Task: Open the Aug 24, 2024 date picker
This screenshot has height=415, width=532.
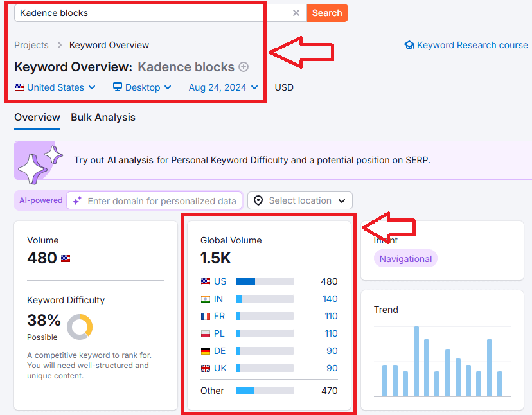Action: pos(223,87)
